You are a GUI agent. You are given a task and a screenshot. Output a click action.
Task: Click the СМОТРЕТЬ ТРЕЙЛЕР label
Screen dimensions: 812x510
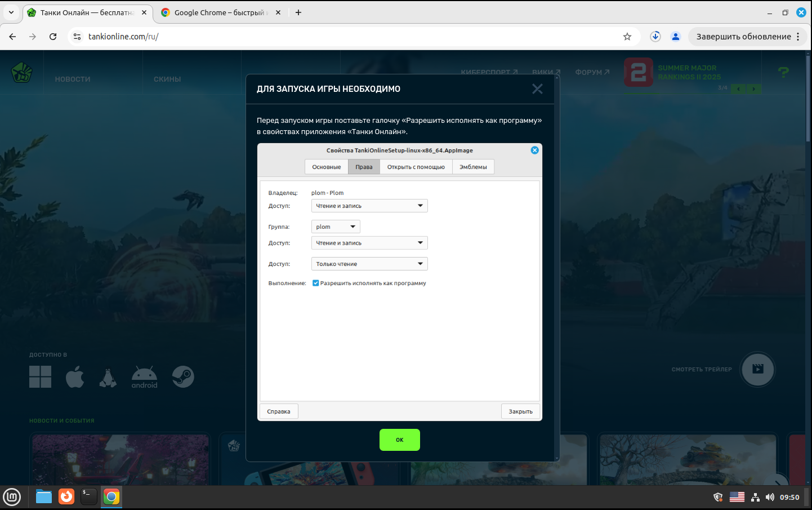click(702, 370)
